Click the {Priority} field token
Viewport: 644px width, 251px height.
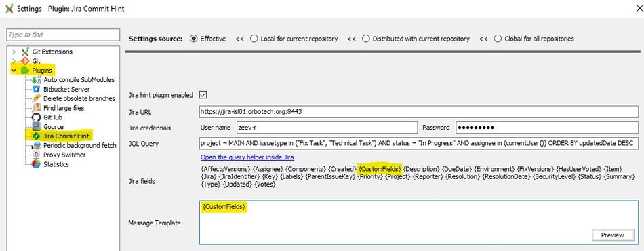coord(370,176)
